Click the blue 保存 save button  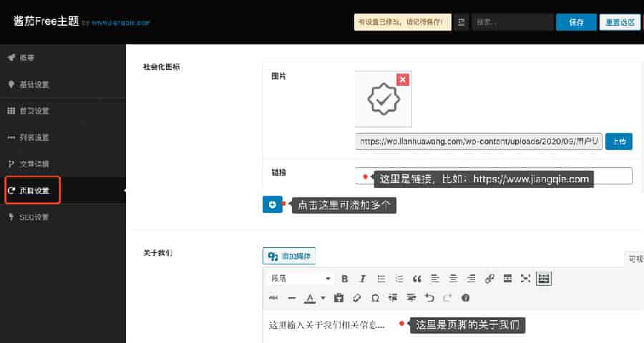tap(575, 22)
